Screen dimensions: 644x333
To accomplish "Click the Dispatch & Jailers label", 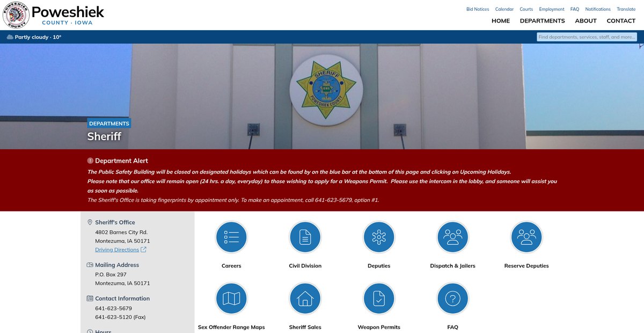I will (453, 266).
